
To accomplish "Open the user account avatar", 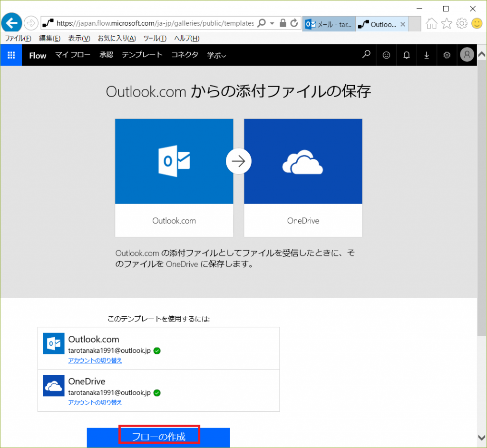I will (467, 55).
